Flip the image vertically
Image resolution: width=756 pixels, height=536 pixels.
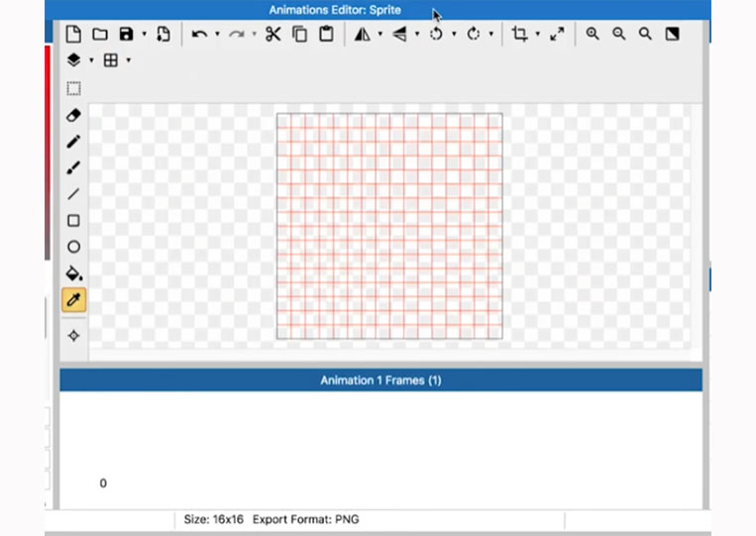click(399, 34)
